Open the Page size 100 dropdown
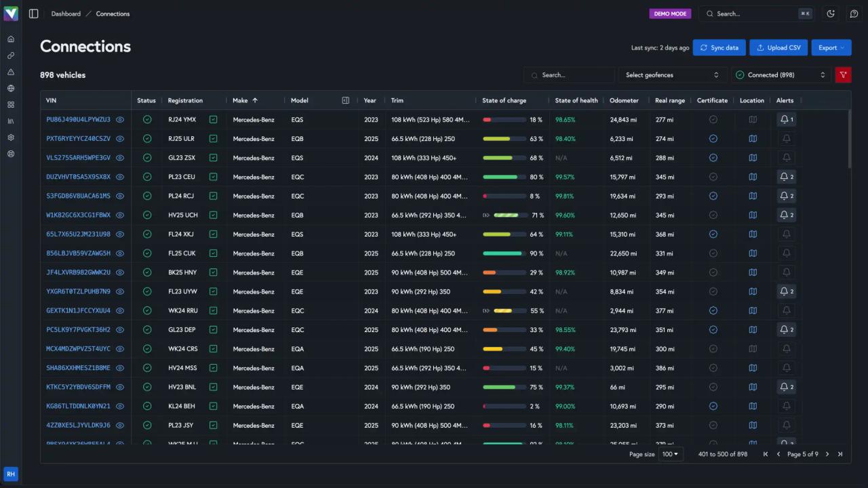 coord(671,454)
